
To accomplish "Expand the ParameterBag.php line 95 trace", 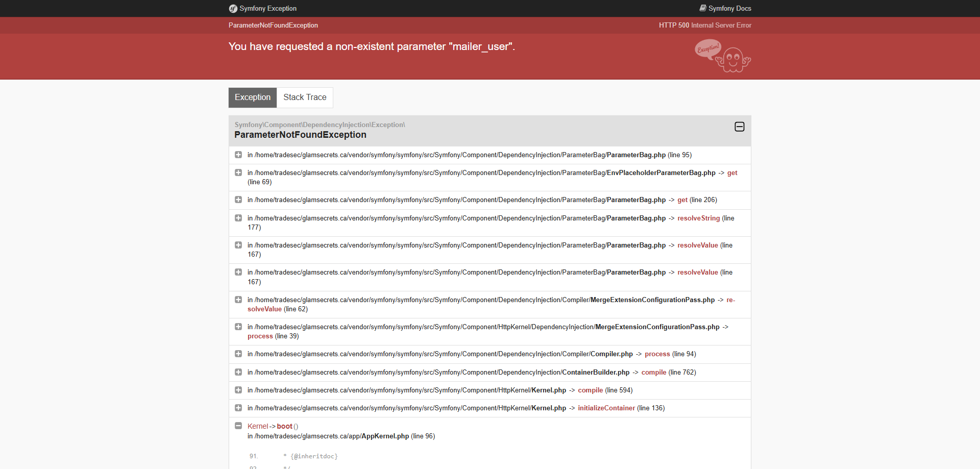I will tap(238, 155).
